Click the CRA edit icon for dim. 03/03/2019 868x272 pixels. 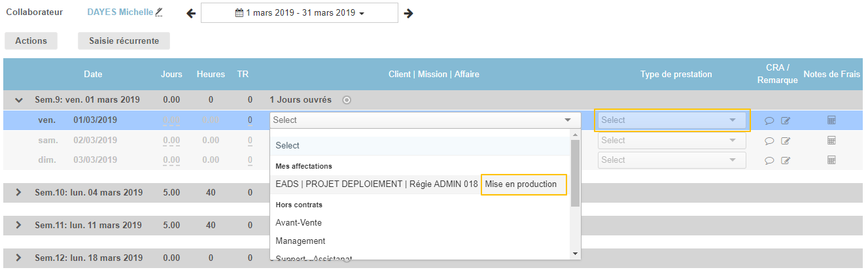point(786,160)
